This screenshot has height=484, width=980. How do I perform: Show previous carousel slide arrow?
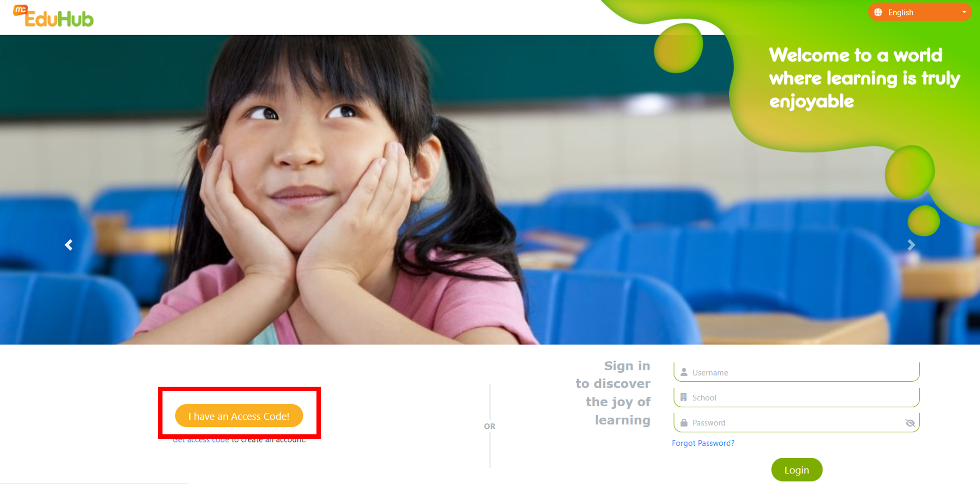pos(69,245)
